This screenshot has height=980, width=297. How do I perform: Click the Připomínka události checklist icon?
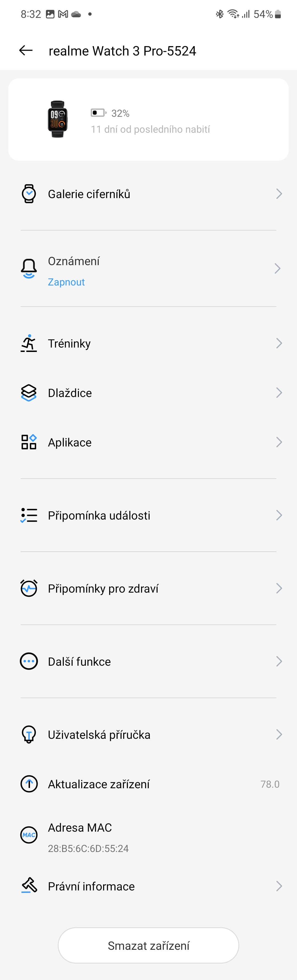tap(29, 515)
